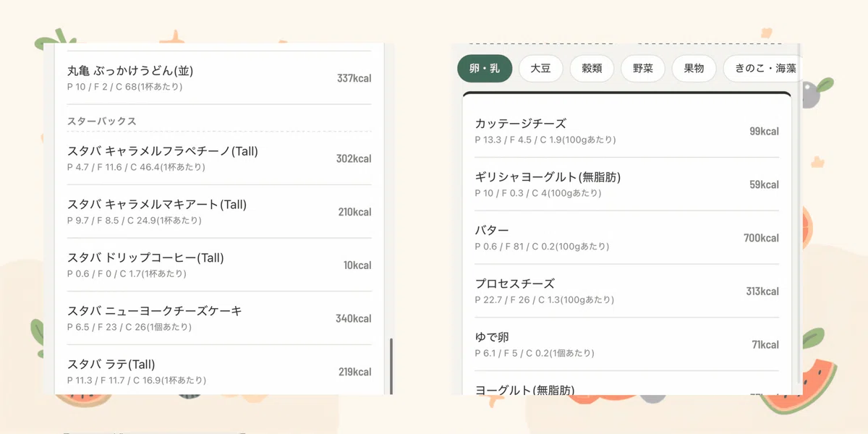
Task: Open the 穀類 category tab
Action: [592, 69]
